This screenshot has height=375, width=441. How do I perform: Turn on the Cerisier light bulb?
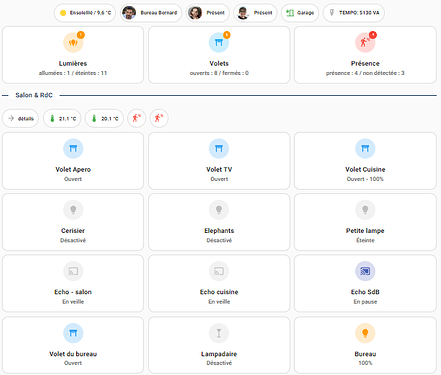coord(73,210)
